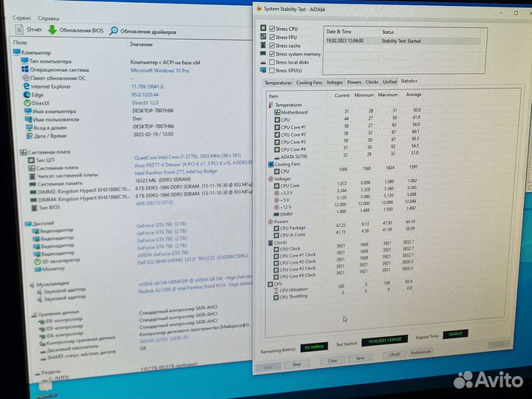This screenshot has height=399, width=532.
Task: Click the Clear button
Action: tap(332, 361)
